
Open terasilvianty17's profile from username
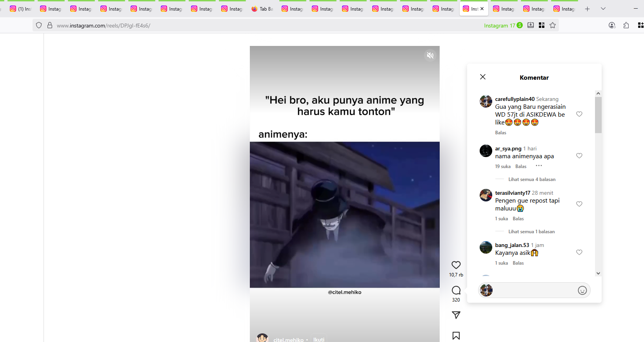[x=513, y=193]
